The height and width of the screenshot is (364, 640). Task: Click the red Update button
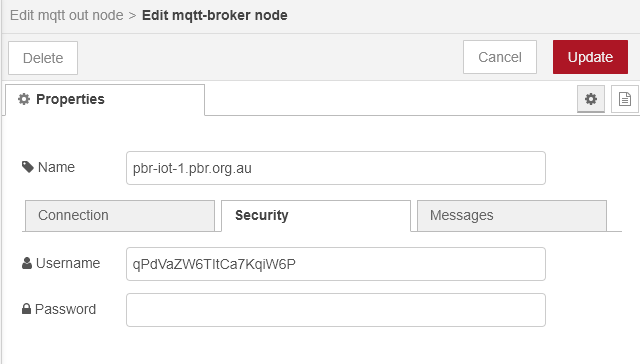590,57
